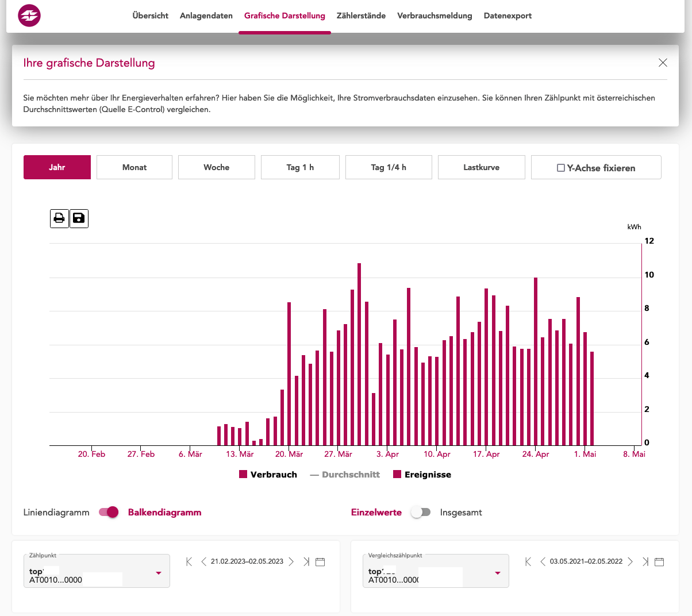Jump to first period for Zählpunkt
692x616 pixels.
tap(189, 562)
